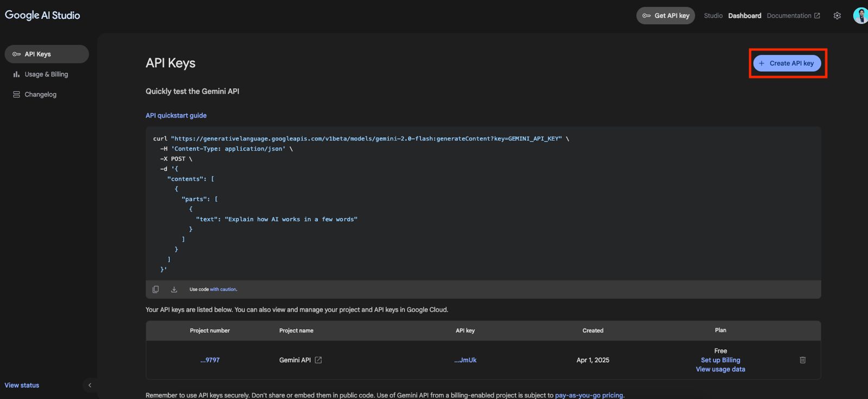
Task: Select the Dashboard tab
Action: 744,16
